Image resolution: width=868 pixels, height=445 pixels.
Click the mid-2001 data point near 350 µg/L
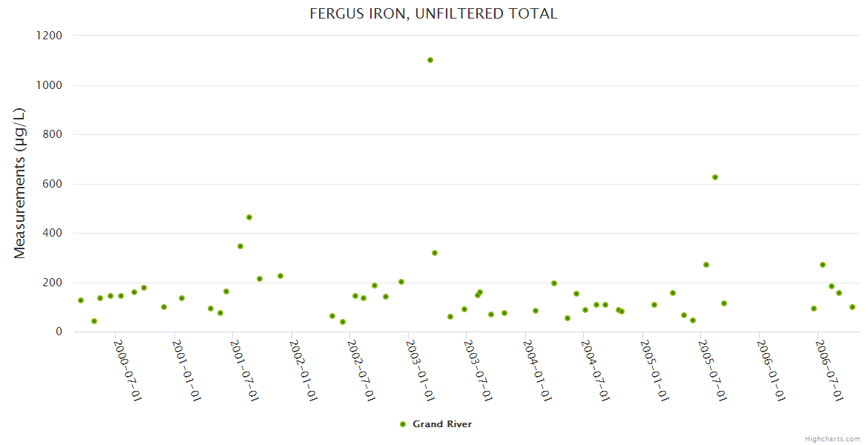click(x=240, y=246)
